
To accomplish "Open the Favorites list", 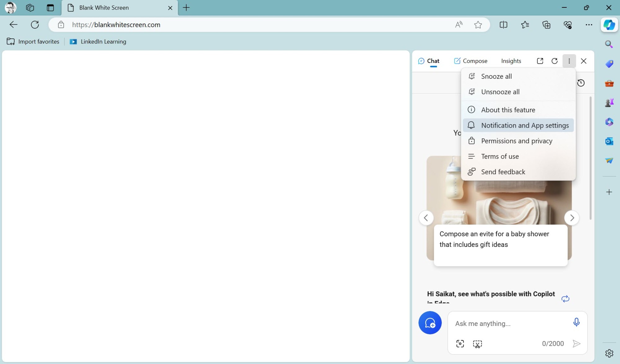I will tap(525, 25).
